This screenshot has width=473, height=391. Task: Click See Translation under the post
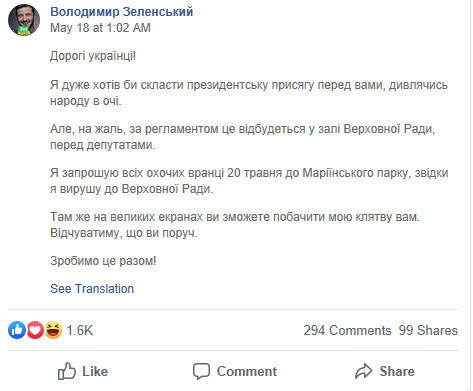92,289
